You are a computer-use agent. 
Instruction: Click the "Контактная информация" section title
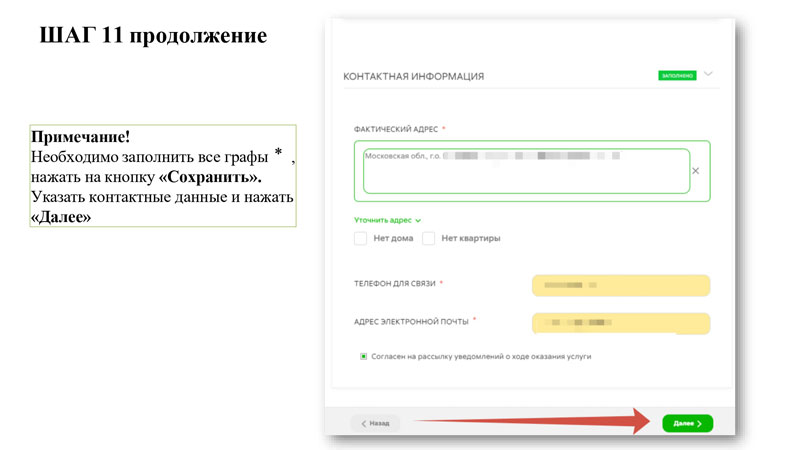coord(413,76)
